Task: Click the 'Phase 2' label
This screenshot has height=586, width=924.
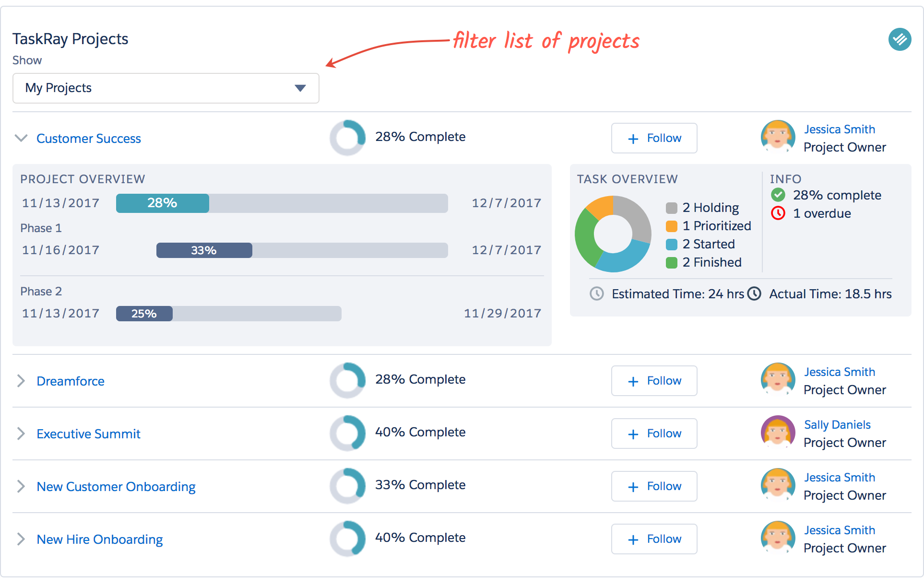Action: click(41, 292)
